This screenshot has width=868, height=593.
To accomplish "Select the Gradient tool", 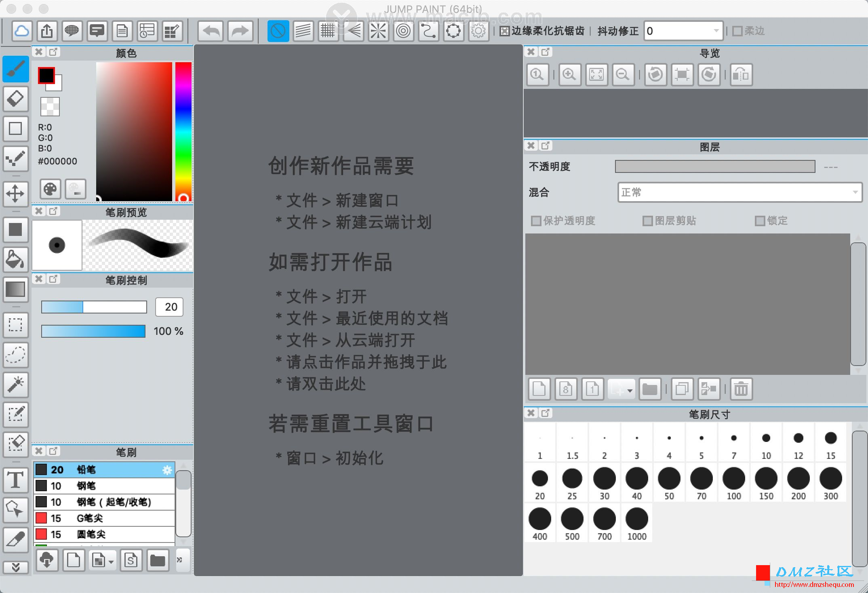I will (x=16, y=289).
